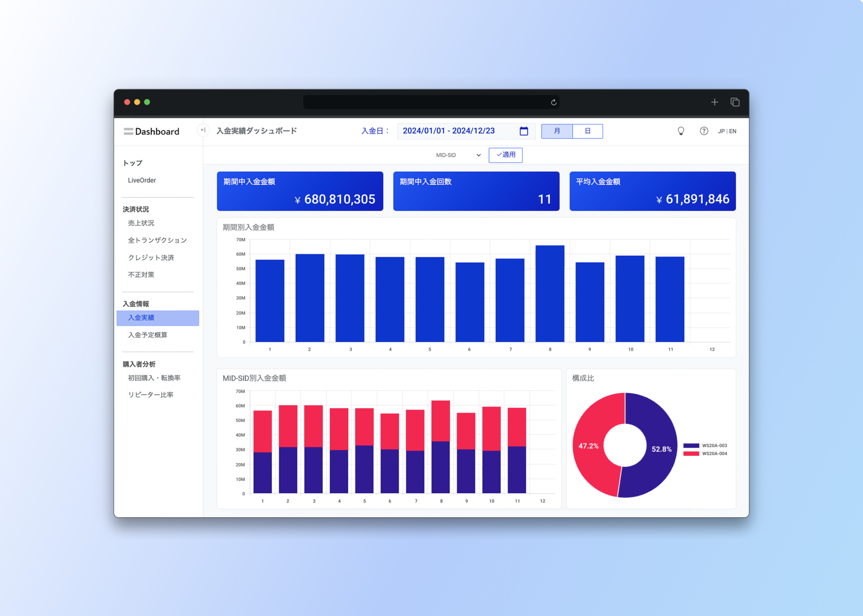Screen dimensions: 863x616
Task: Click the tab overview icon
Action: (735, 102)
